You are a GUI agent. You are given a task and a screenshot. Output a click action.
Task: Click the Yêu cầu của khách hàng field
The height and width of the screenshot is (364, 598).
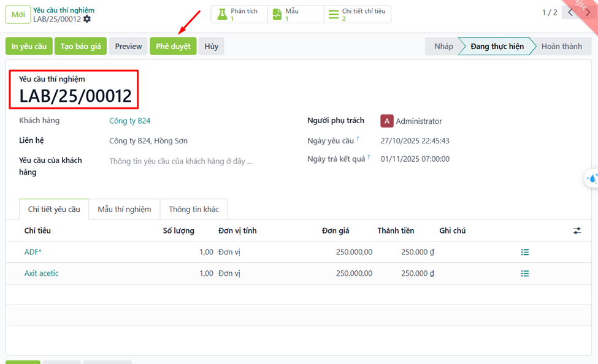coord(180,162)
